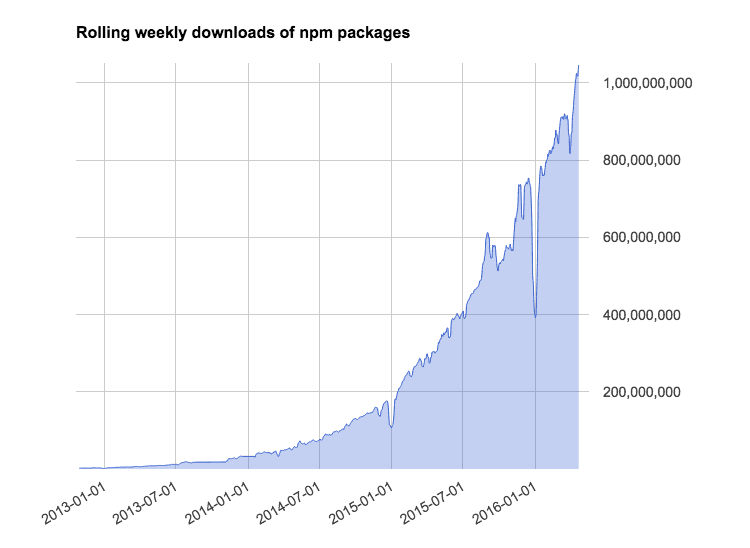
Task: Click the 2013-07-01 x-axis label
Action: (145, 503)
